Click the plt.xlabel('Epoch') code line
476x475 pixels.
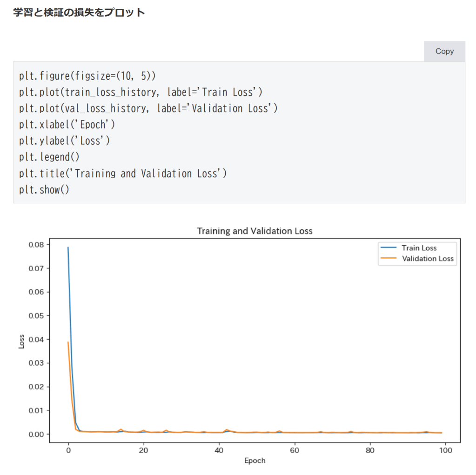click(x=67, y=125)
